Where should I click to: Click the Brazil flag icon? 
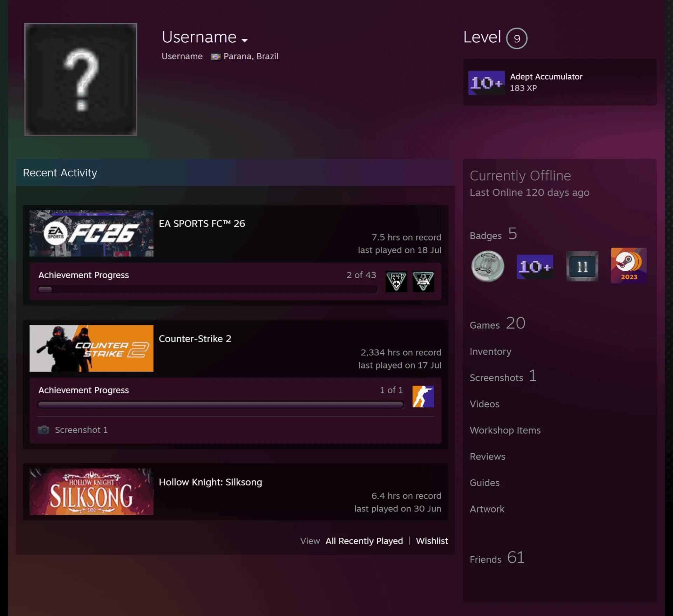pyautogui.click(x=216, y=57)
